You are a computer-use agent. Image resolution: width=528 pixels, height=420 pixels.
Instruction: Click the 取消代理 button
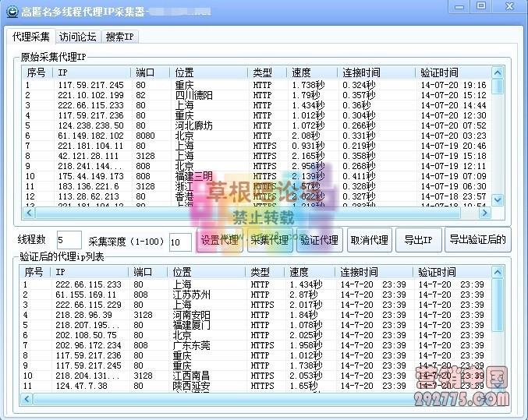click(x=370, y=240)
